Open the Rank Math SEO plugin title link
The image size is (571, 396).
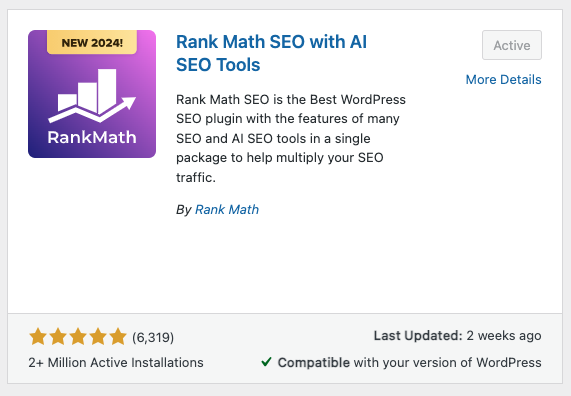point(271,53)
